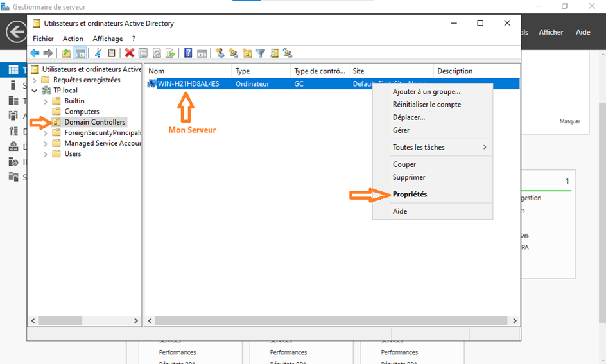Click the red X Delete icon
Image resolution: width=606 pixels, height=364 pixels.
(130, 53)
